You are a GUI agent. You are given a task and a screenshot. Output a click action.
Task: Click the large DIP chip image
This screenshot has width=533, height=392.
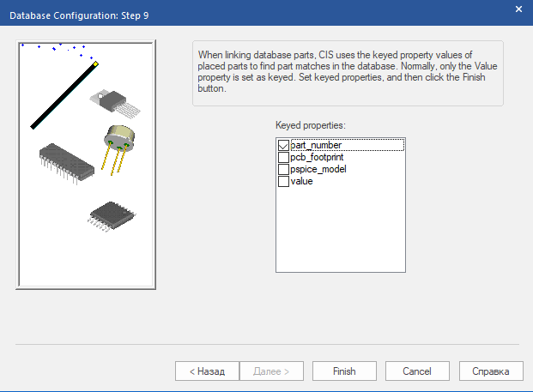point(67,161)
